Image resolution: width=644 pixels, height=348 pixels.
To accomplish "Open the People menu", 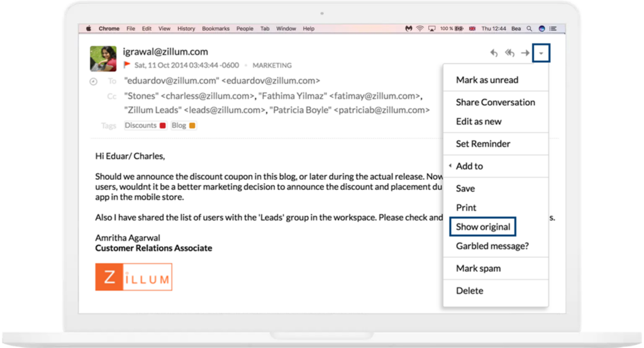I will click(x=245, y=28).
